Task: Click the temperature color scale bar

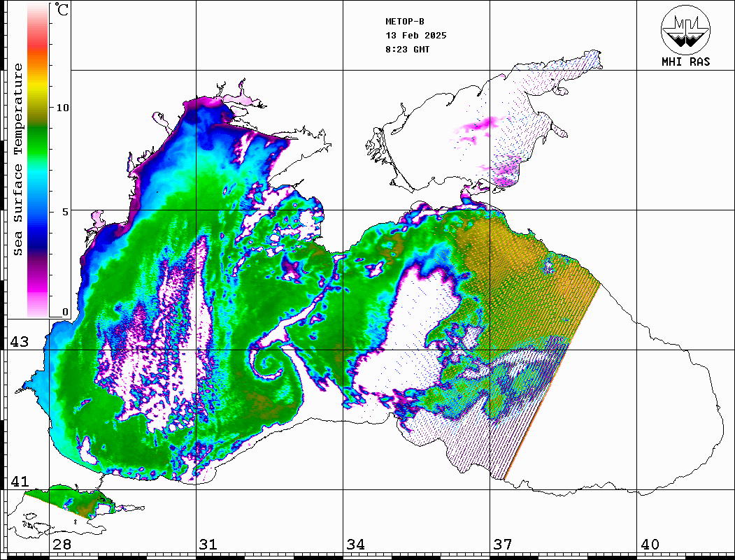Action: (38, 161)
